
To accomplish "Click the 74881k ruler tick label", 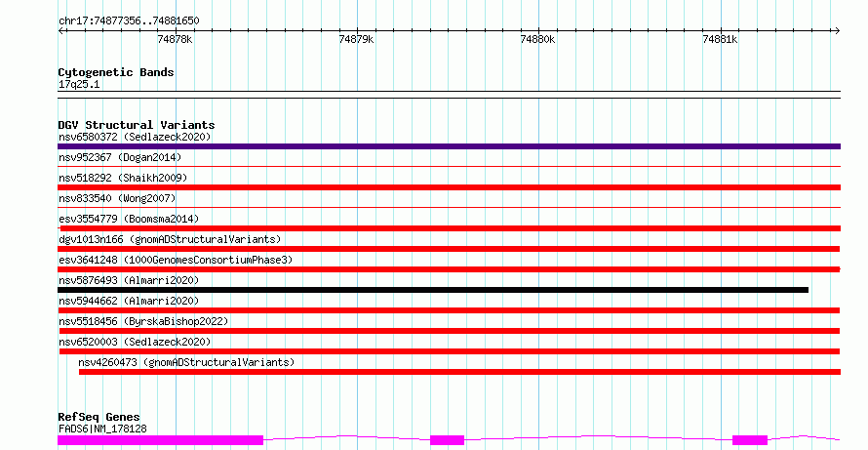I will (x=720, y=39).
